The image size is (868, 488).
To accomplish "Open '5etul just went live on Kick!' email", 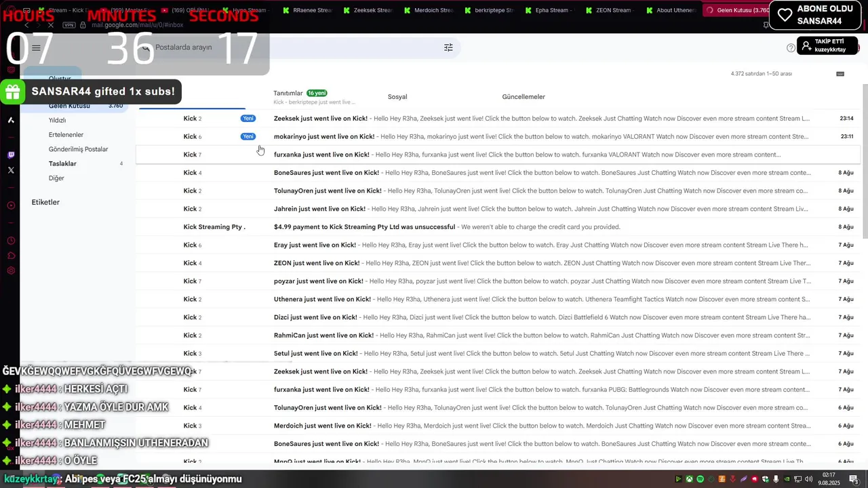I will click(x=498, y=354).
